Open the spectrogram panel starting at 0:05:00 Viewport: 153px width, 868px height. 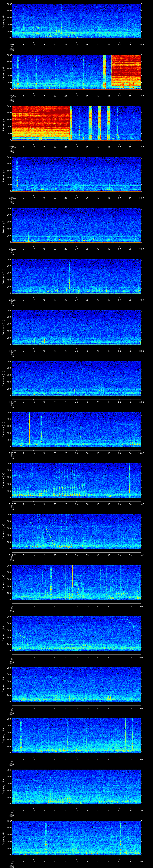77,225
